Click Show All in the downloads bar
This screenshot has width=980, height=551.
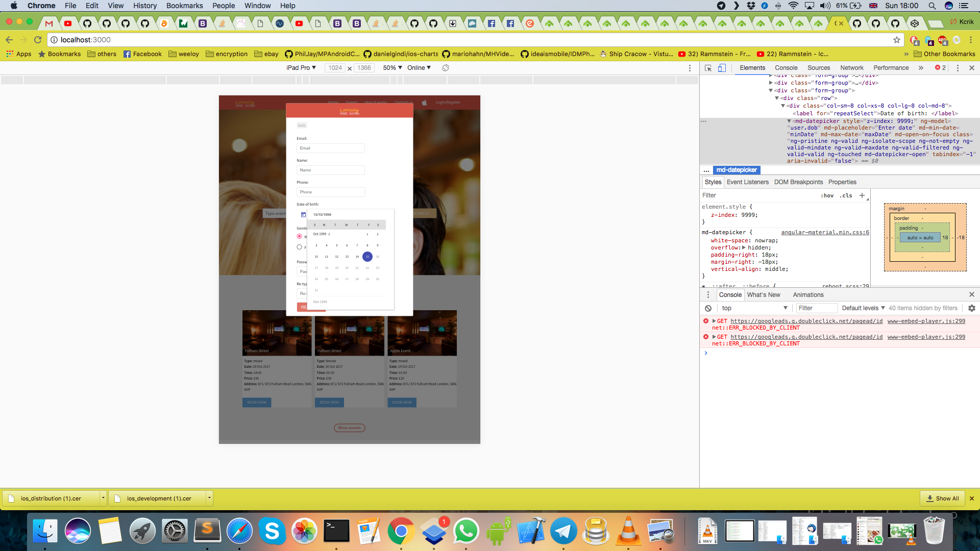pos(942,498)
